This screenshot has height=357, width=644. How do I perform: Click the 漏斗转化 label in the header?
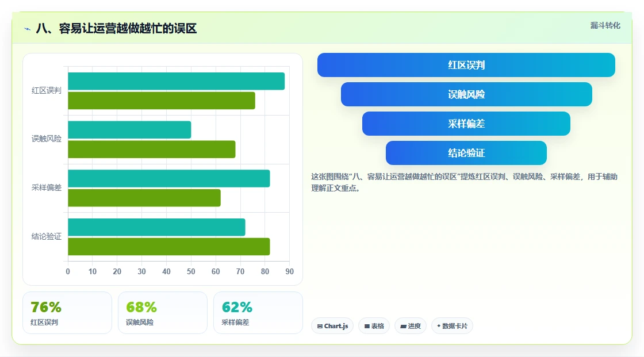(x=605, y=25)
